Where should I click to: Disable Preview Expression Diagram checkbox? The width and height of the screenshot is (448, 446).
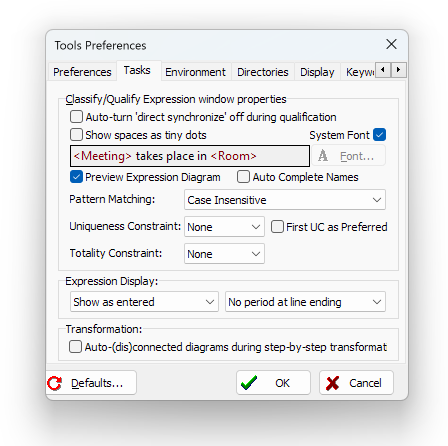[x=76, y=177]
